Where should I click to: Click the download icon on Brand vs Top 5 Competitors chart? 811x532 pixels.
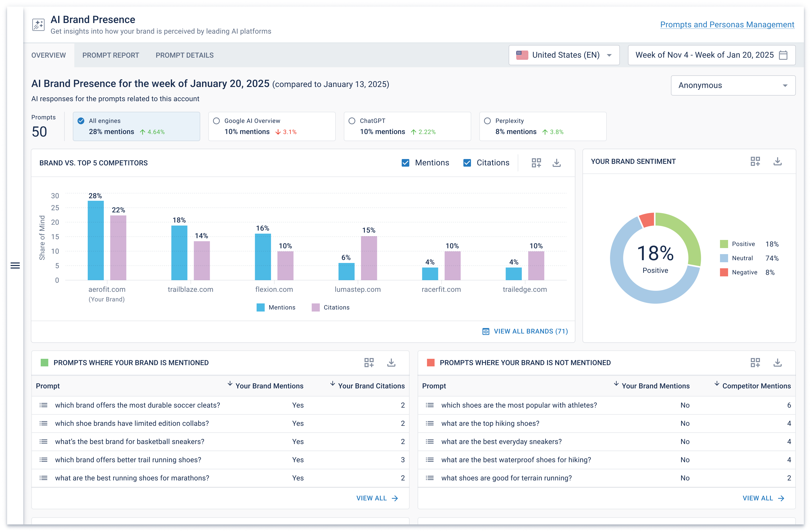click(557, 163)
